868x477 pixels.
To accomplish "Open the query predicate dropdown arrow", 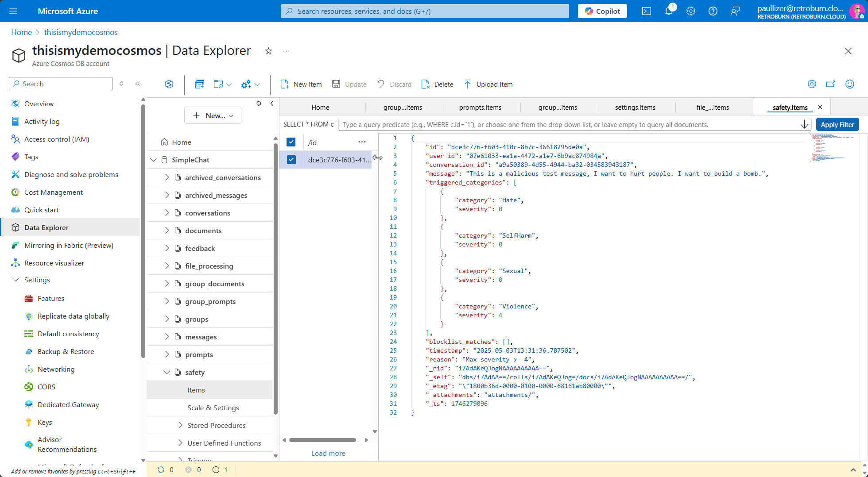I will pyautogui.click(x=805, y=124).
